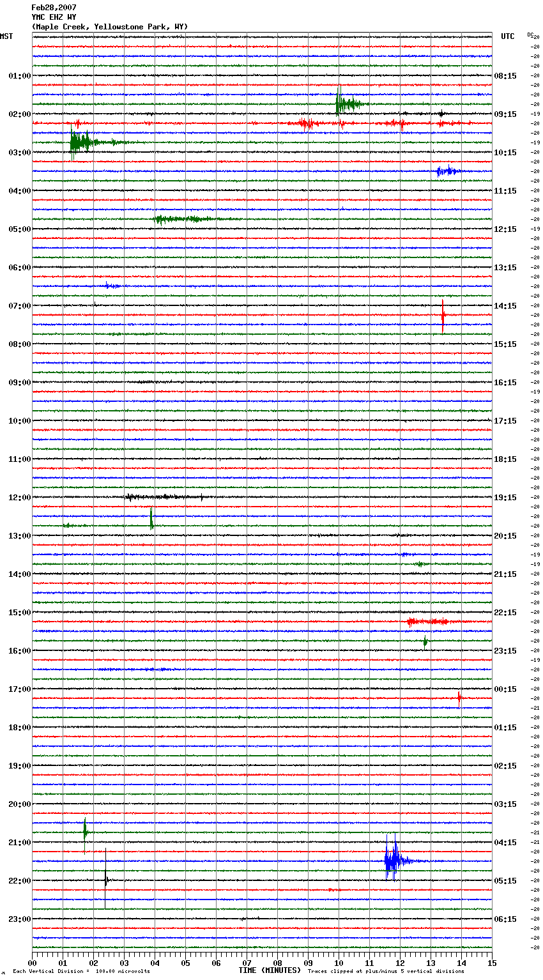
Task: Select the 04:00 MST time label
Action: coord(20,191)
